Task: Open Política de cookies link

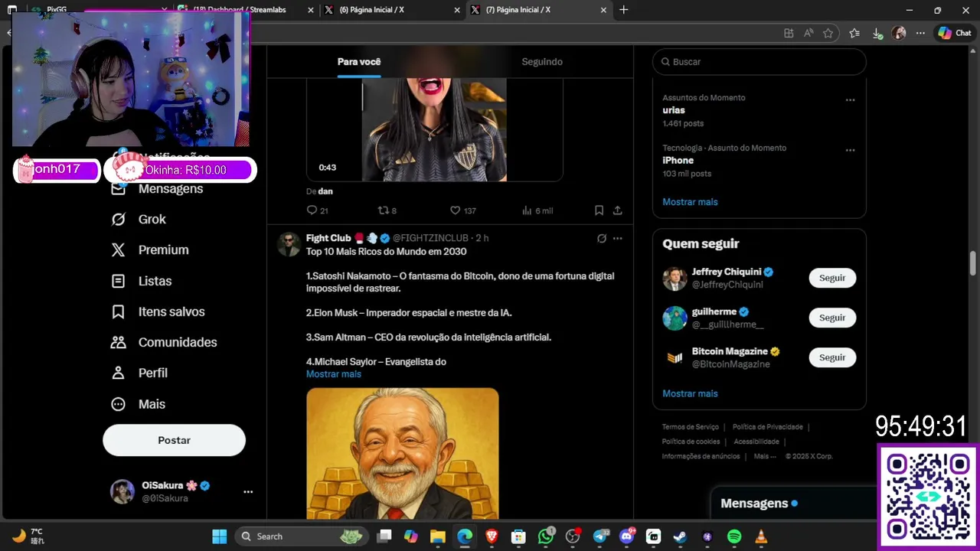Action: (691, 442)
